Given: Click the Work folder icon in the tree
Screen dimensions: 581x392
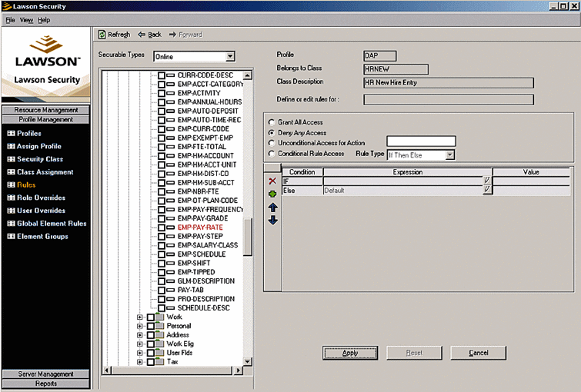Looking at the screenshot, I should (160, 317).
